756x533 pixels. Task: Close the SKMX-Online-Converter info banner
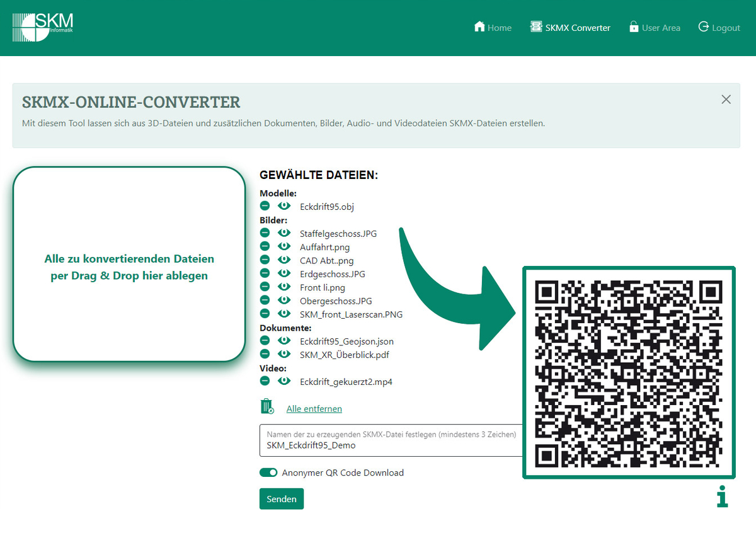[x=726, y=99]
